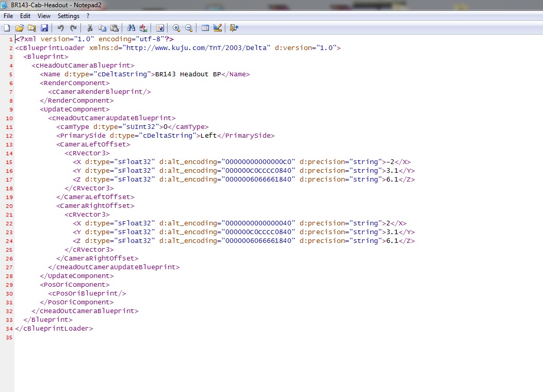
Task: Open the File menu
Action: pos(8,16)
